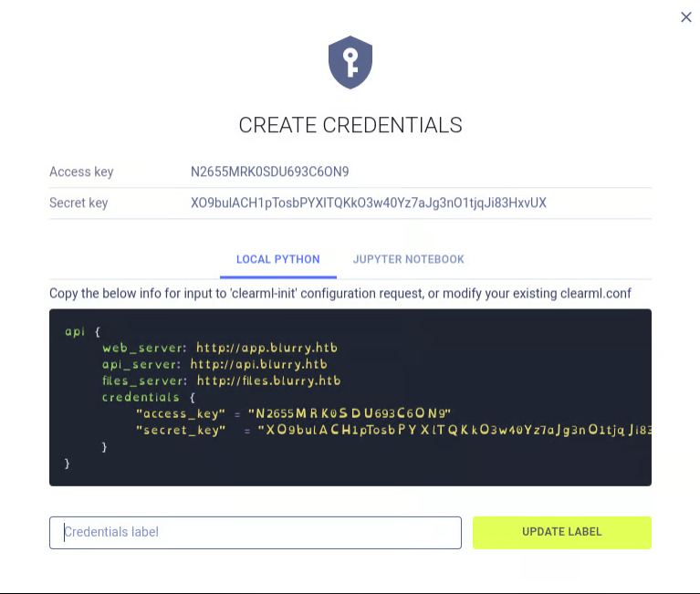Click the Create Credentials heading
700x594 pixels.
point(350,125)
